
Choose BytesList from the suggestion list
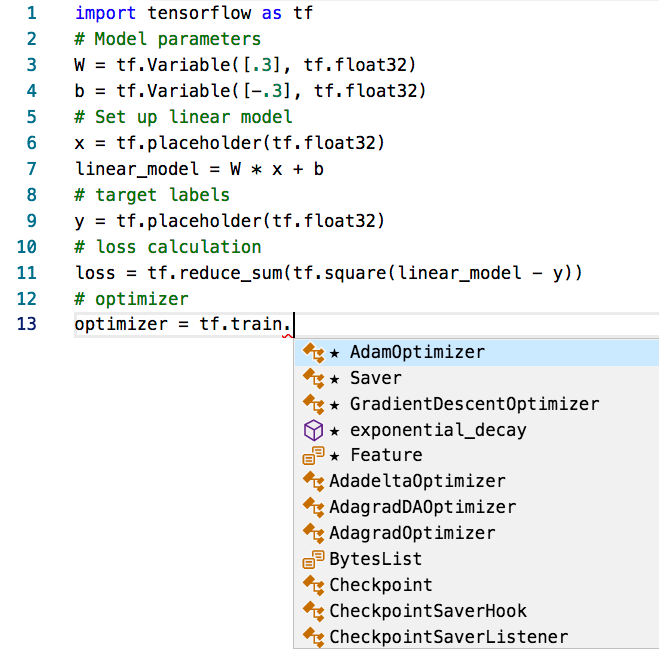pos(477,559)
